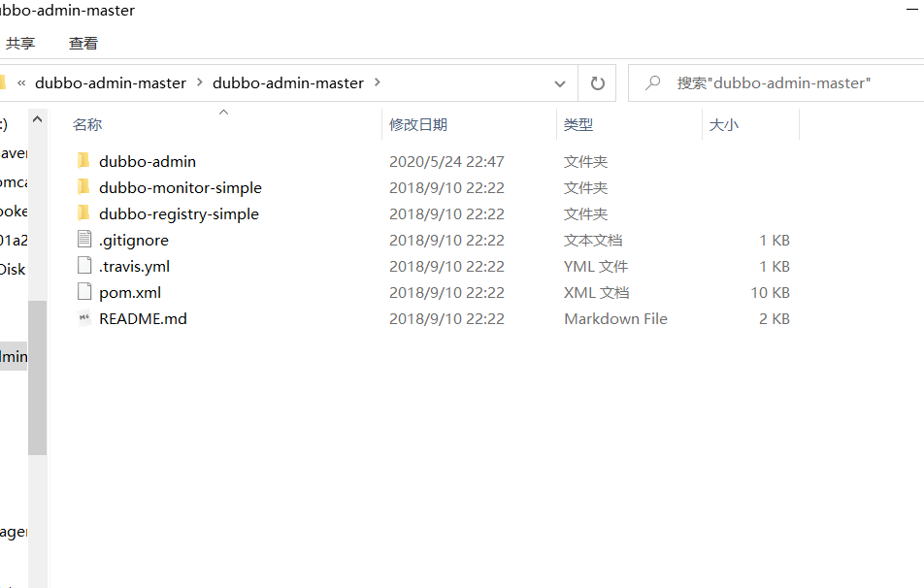924x588 pixels.
Task: Open the 查看 ribbon tab
Action: (83, 44)
